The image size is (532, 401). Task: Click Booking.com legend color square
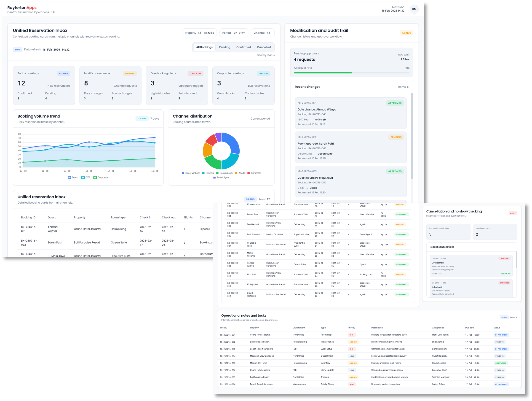217,173
